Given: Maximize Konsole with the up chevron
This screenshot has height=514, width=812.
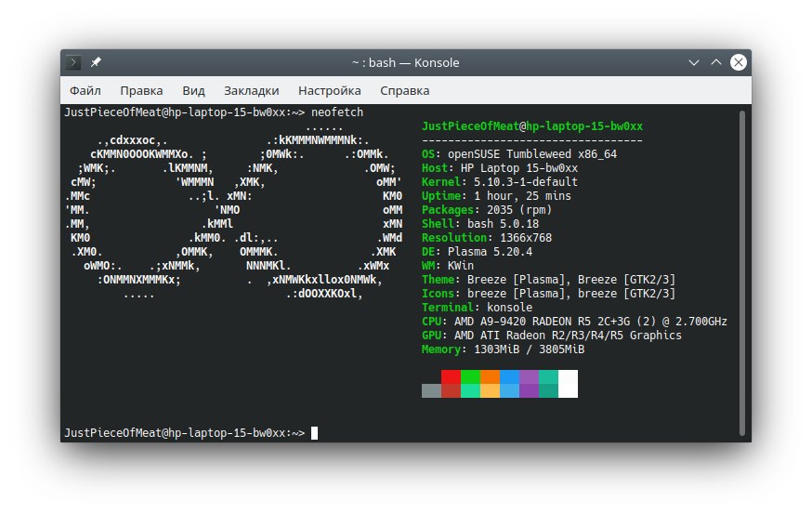Looking at the screenshot, I should coord(715,62).
